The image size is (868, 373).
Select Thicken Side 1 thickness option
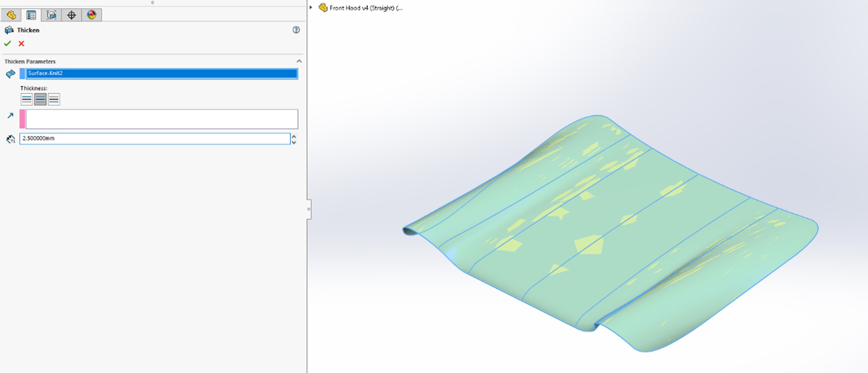(27, 99)
